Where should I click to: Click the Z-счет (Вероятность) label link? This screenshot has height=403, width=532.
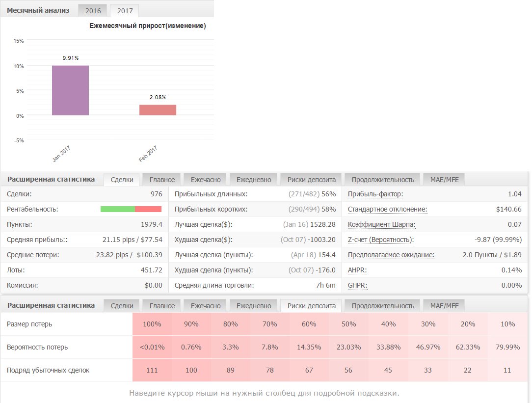tap(381, 240)
